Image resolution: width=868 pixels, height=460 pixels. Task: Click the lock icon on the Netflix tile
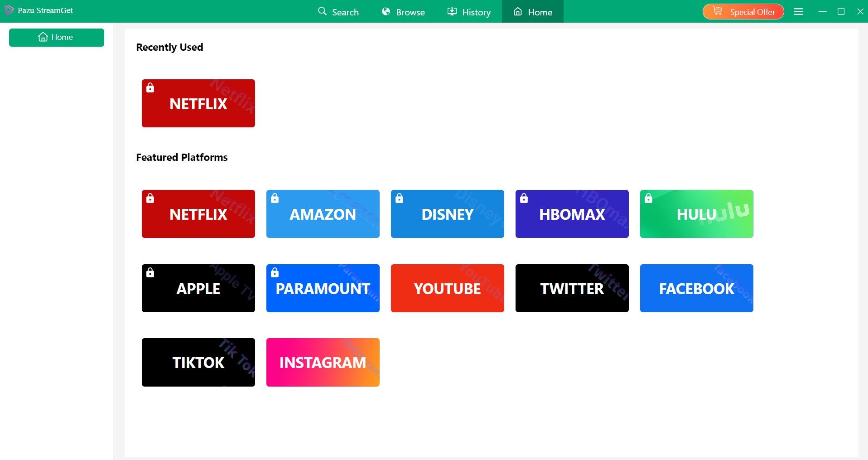(150, 88)
